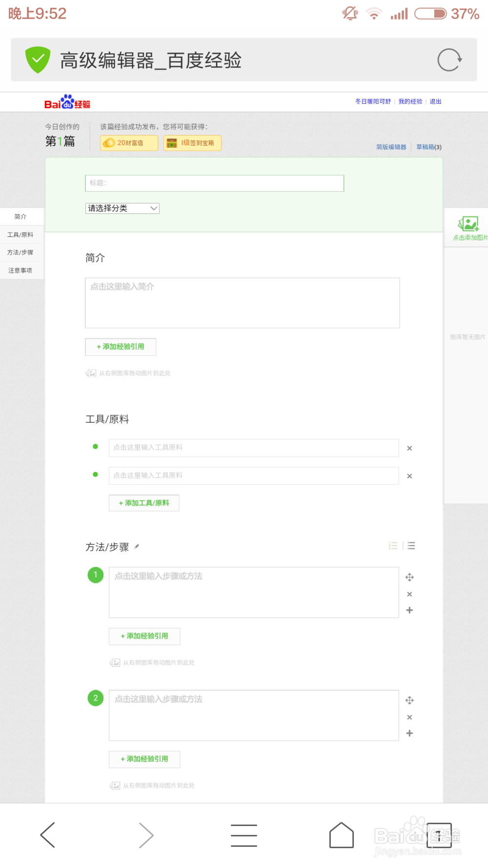This screenshot has width=488, height=868.
Task: Switch to numbered list style icon
Action: pos(393,546)
